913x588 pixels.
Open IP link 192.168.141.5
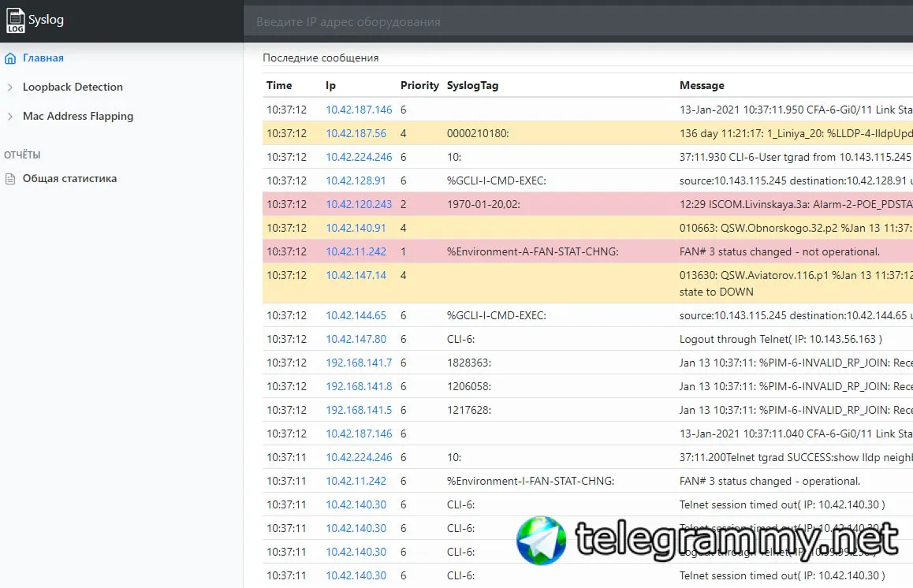click(359, 411)
